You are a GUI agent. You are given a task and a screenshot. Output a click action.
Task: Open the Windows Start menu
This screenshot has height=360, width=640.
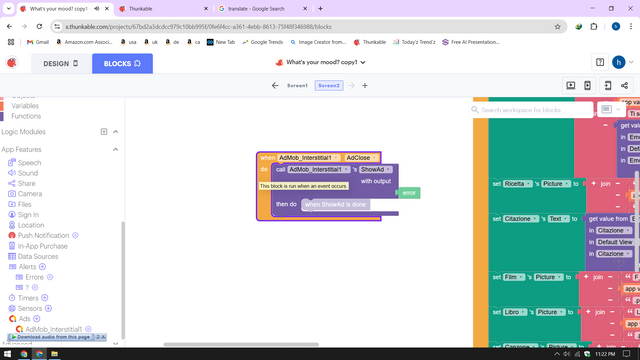coord(7,354)
